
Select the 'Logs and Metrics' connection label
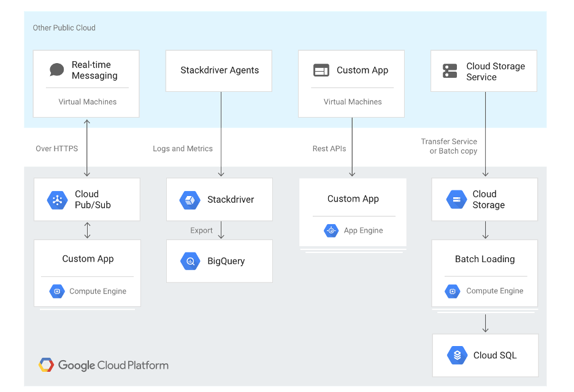[183, 149]
